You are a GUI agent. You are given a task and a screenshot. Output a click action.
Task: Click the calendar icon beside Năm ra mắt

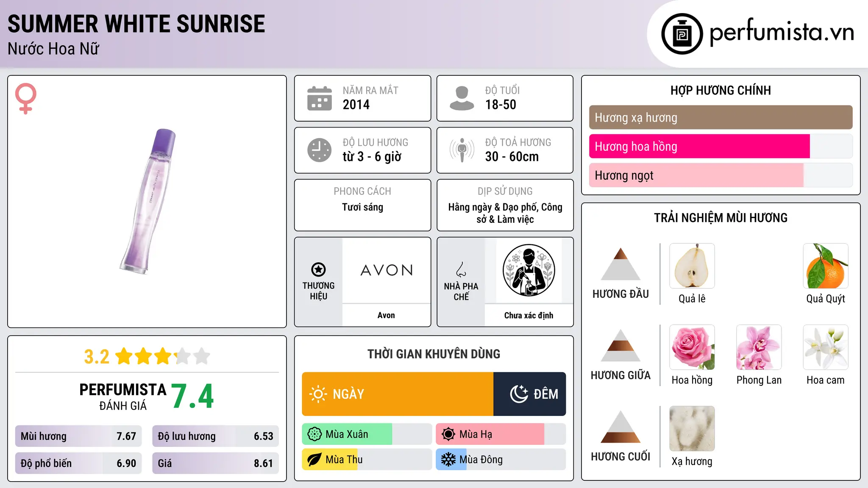coord(320,98)
